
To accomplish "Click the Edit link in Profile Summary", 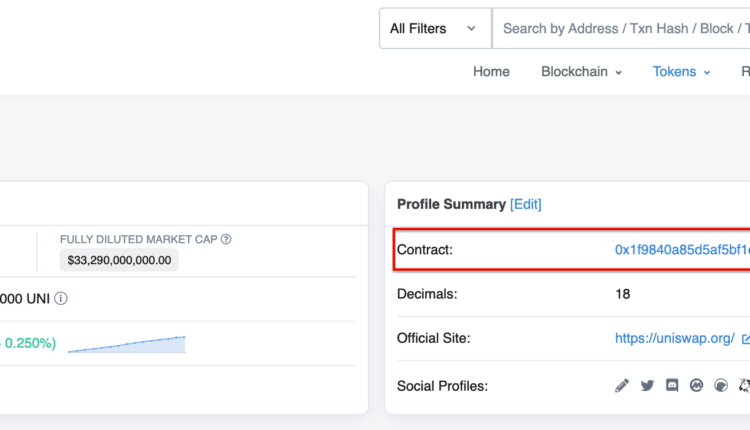I will (525, 204).
